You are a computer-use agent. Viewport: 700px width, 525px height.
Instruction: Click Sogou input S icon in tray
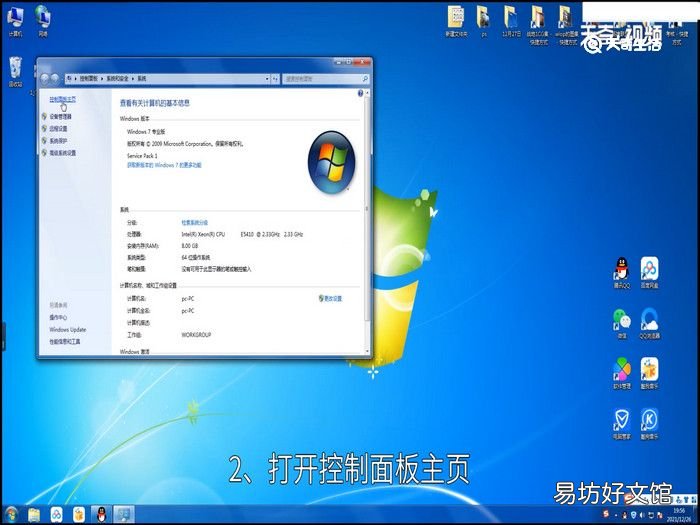pyautogui.click(x=606, y=515)
